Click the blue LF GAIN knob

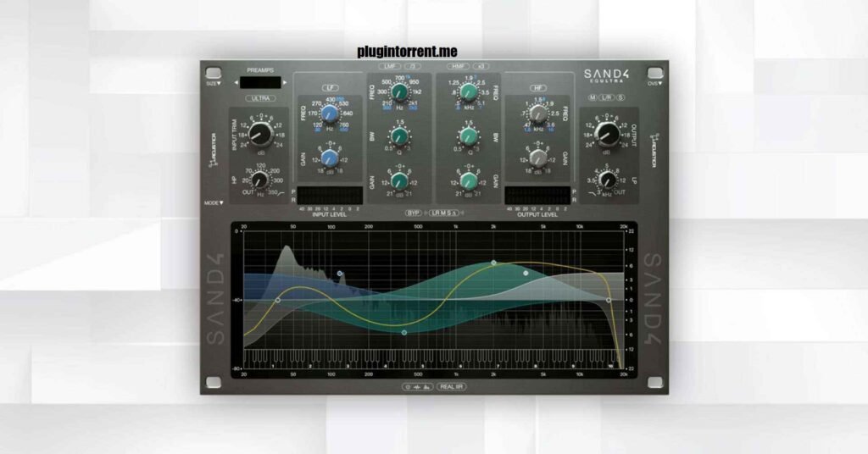[331, 158]
